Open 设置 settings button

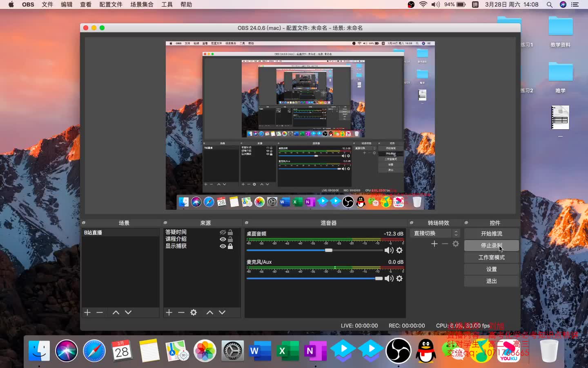click(492, 269)
